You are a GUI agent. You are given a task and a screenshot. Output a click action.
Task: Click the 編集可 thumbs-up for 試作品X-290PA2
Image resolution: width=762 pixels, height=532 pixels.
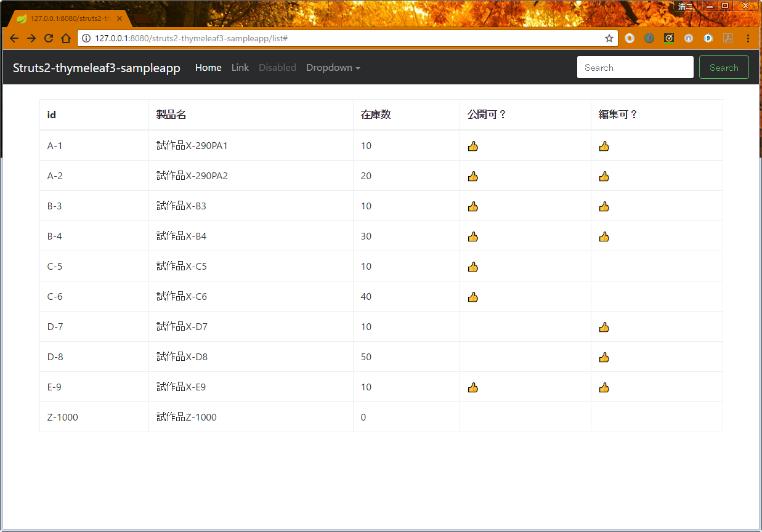(x=604, y=176)
